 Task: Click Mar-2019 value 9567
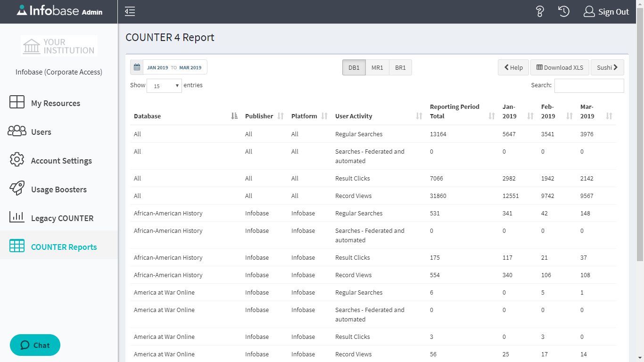[x=587, y=196]
